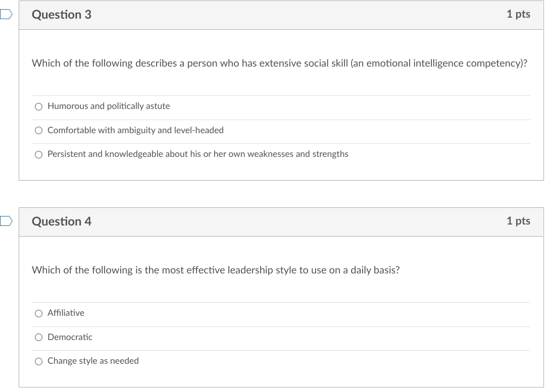Click inside the Question 4 answer area

(281, 337)
